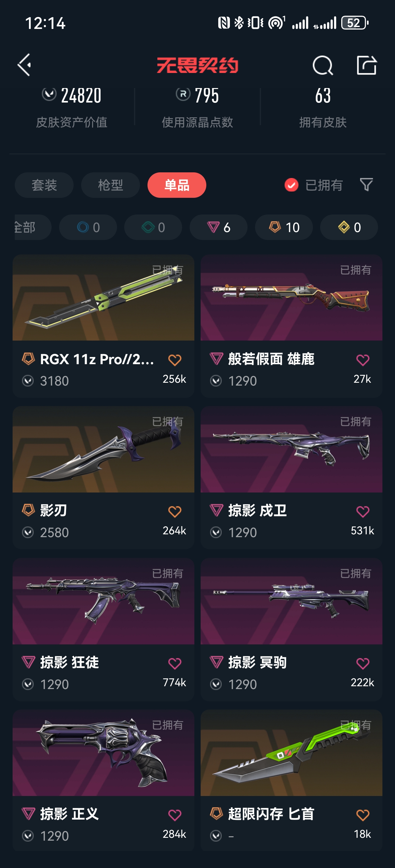Tap the share icon in header

coord(366,65)
